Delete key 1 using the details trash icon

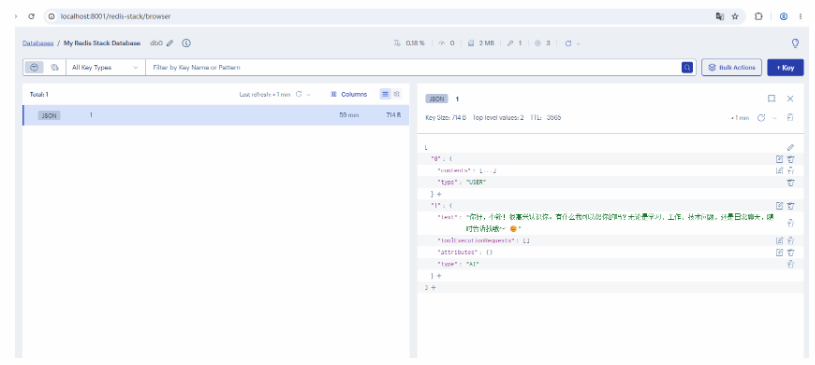(790, 118)
